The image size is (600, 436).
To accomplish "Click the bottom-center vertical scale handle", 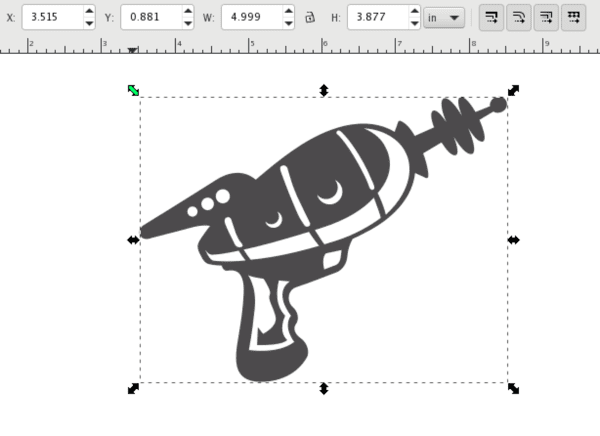I will 324,389.
